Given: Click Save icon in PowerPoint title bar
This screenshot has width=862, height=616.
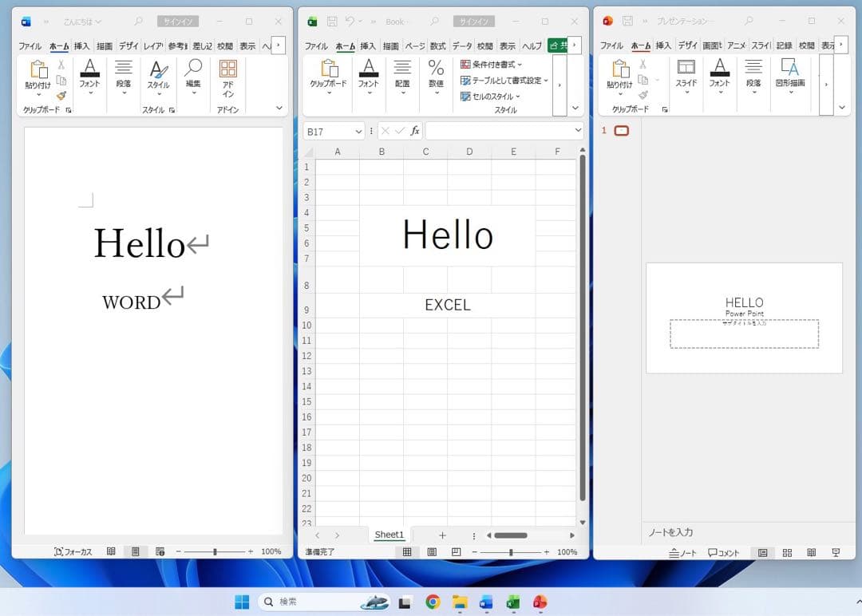Looking at the screenshot, I should coord(627,21).
